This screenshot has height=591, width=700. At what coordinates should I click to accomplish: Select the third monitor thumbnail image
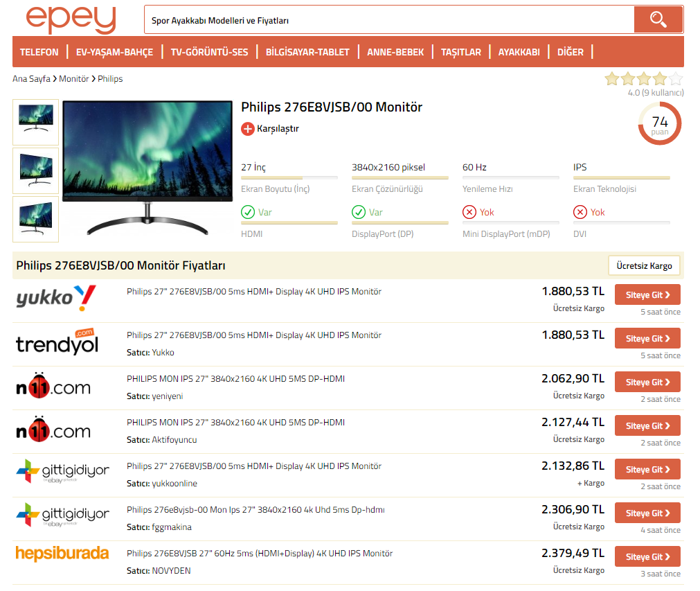coord(35,219)
